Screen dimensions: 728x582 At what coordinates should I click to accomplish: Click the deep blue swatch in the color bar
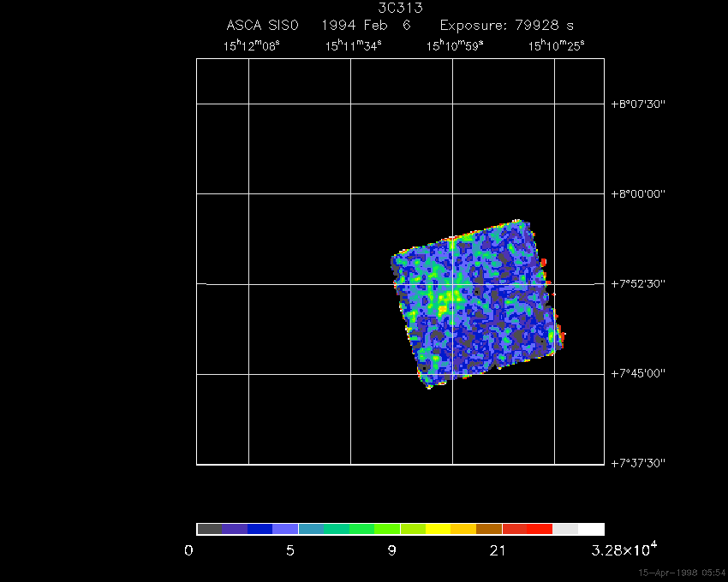coord(260,529)
